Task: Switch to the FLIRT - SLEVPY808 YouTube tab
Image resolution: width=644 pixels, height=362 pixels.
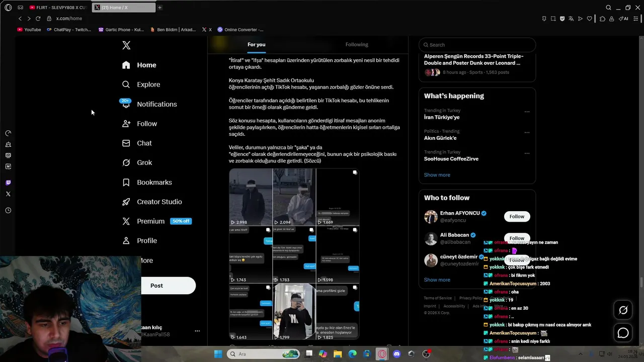Action: (x=58, y=8)
